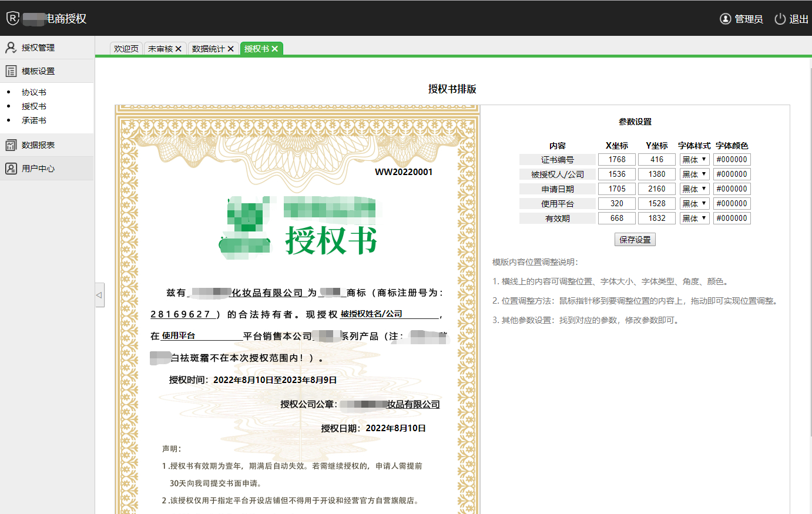Click X coordinate field for 使用平台

[x=617, y=203]
